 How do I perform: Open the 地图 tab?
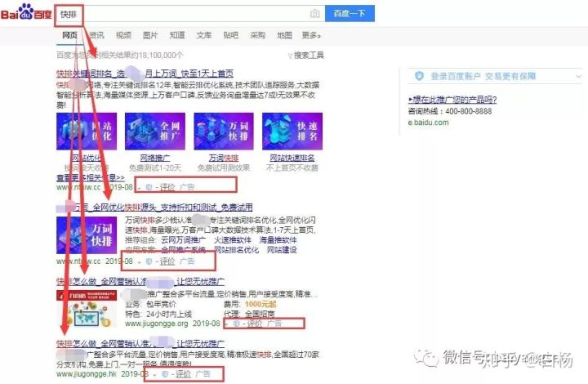point(284,36)
